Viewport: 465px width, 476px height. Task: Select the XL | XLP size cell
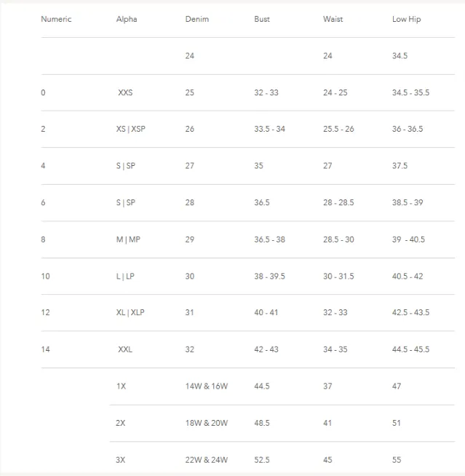130,312
